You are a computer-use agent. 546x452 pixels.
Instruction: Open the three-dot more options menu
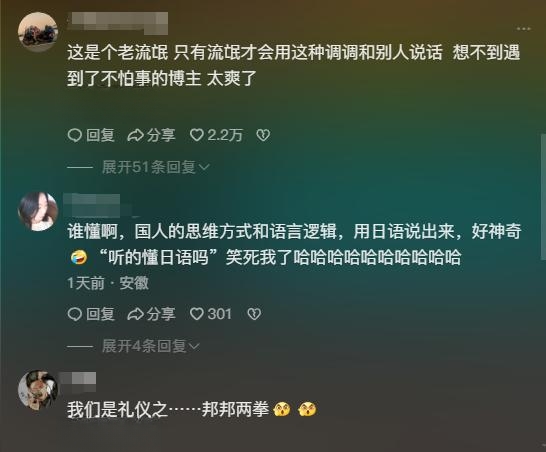[523, 29]
